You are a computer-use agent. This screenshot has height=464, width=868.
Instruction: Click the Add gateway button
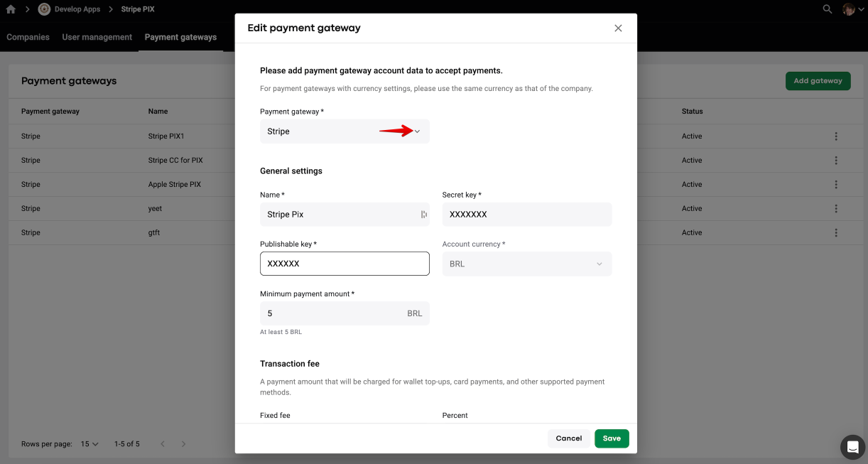(x=818, y=81)
